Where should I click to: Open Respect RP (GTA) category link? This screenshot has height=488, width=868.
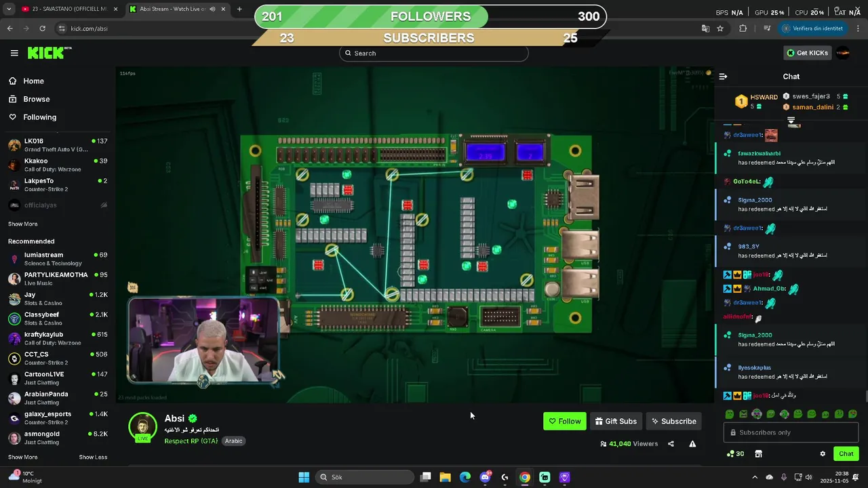tap(191, 441)
